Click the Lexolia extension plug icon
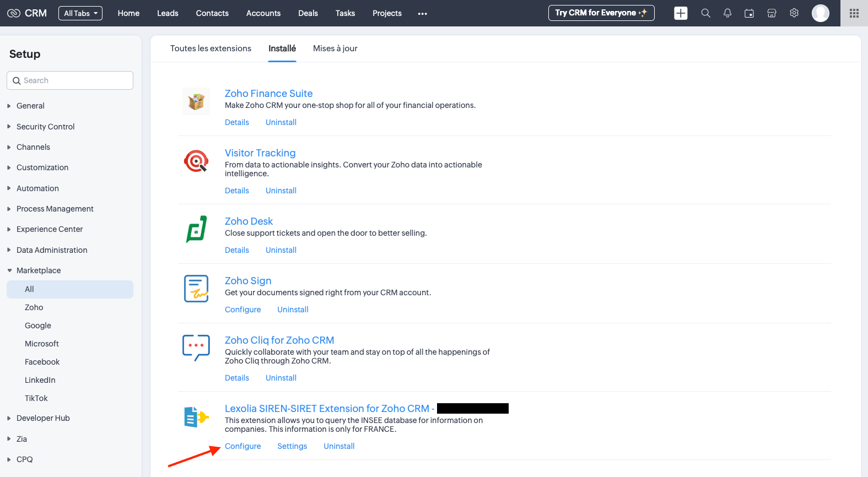Viewport: 868px width, 477px height. coord(196,417)
